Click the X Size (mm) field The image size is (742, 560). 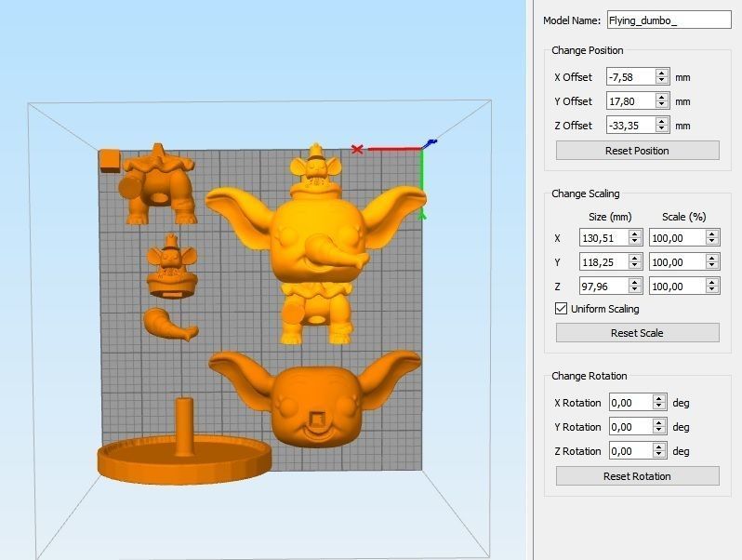point(604,237)
